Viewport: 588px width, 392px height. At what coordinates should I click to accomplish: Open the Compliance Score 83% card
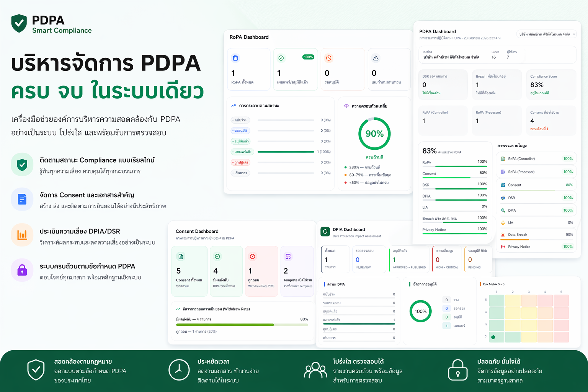551,85
